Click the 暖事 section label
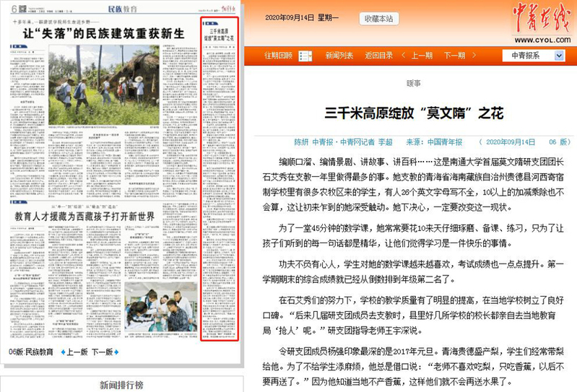577x392 pixels. 414,83
